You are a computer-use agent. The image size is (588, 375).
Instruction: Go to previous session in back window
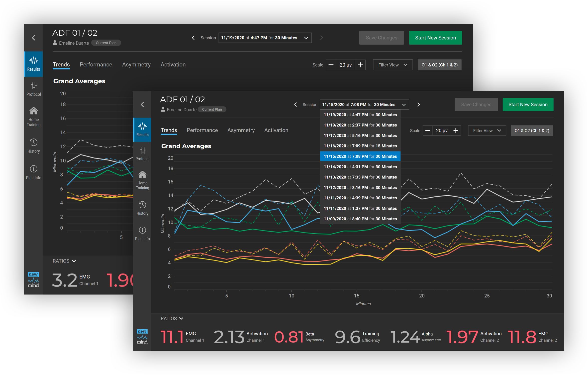click(x=193, y=38)
